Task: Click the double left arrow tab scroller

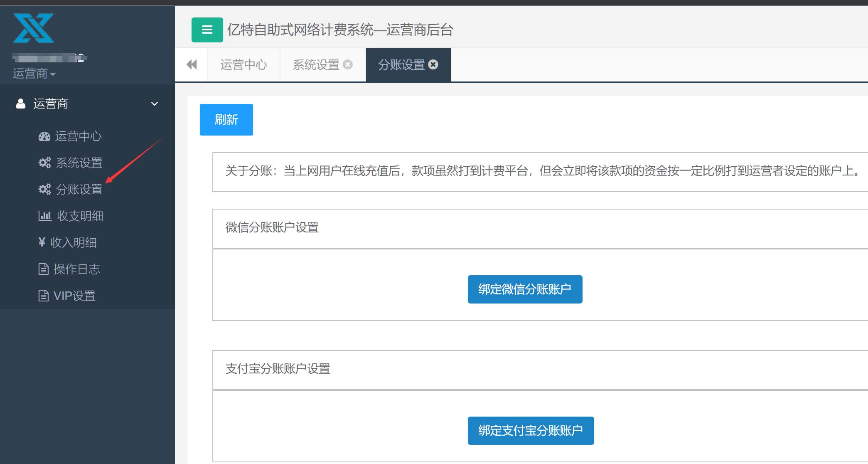Action: point(192,64)
